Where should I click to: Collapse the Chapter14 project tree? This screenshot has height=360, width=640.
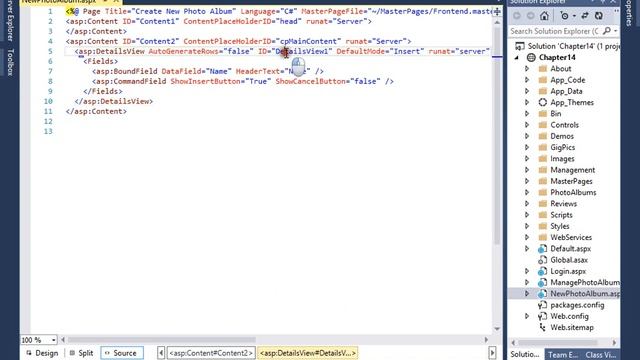517,58
